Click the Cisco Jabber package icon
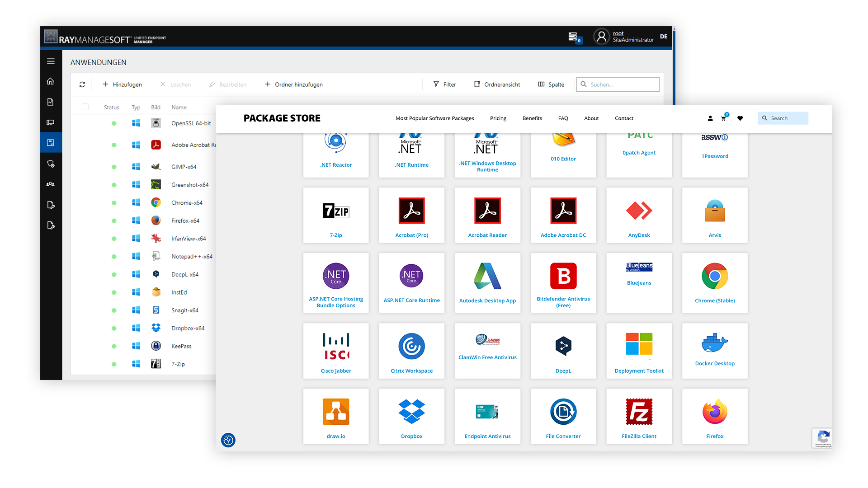This screenshot has width=868, height=488. pyautogui.click(x=336, y=346)
